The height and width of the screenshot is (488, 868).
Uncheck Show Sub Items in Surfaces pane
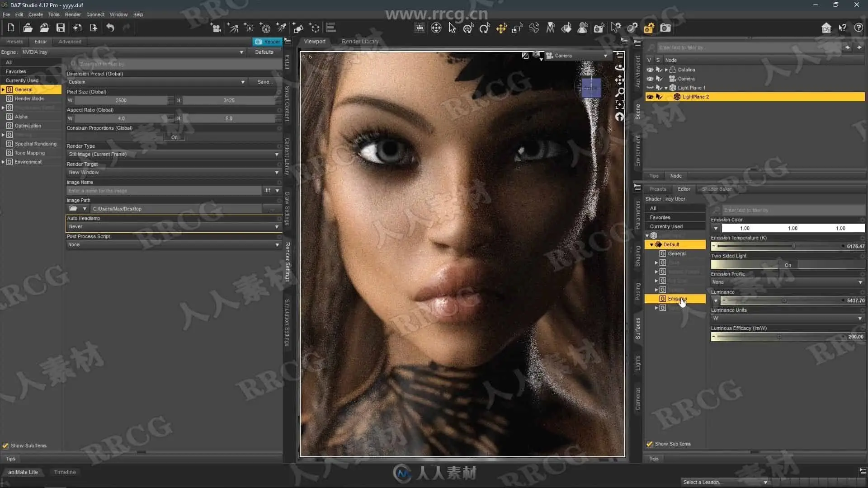[650, 444]
